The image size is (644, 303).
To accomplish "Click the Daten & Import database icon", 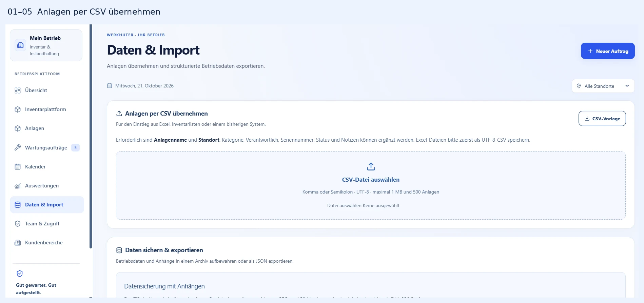I will [18, 205].
